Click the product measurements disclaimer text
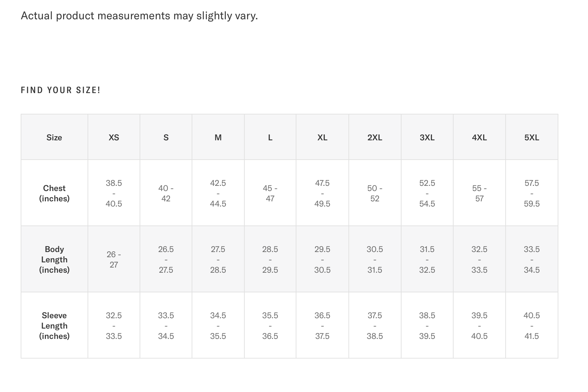Viewport: 588px width, 392px height. (139, 16)
